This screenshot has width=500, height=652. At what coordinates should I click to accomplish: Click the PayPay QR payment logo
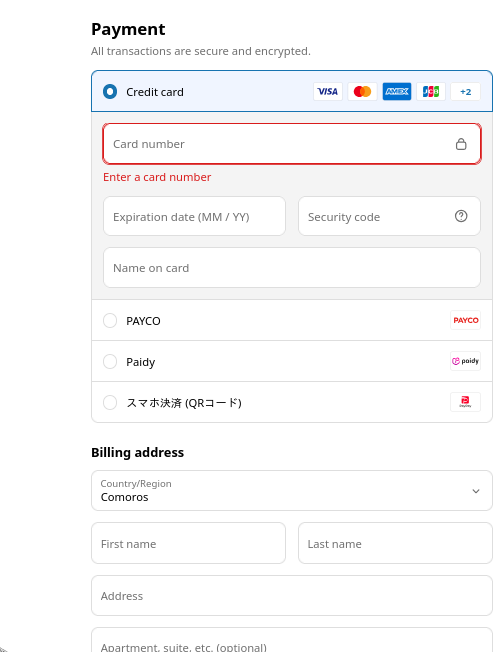point(465,402)
